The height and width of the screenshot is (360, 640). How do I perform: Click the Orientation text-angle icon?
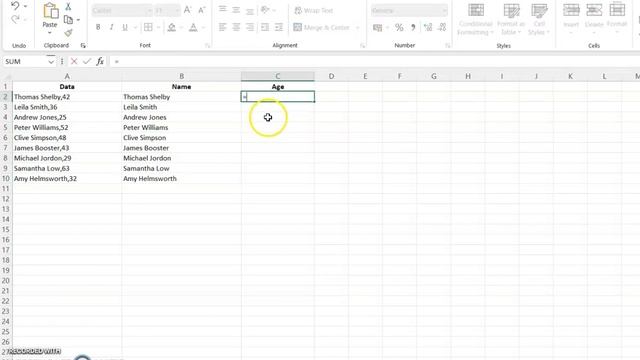click(265, 10)
